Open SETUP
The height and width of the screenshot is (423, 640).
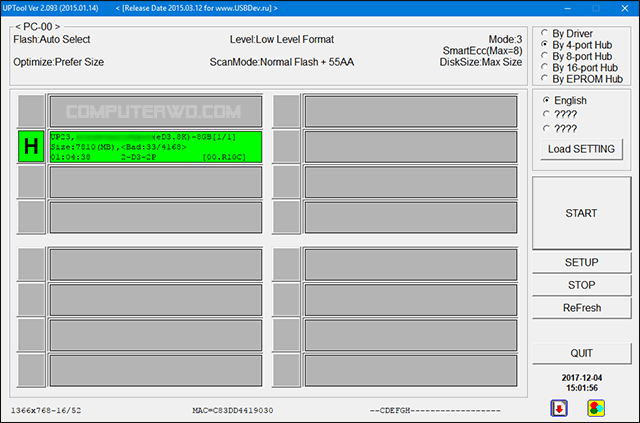pyautogui.click(x=581, y=262)
